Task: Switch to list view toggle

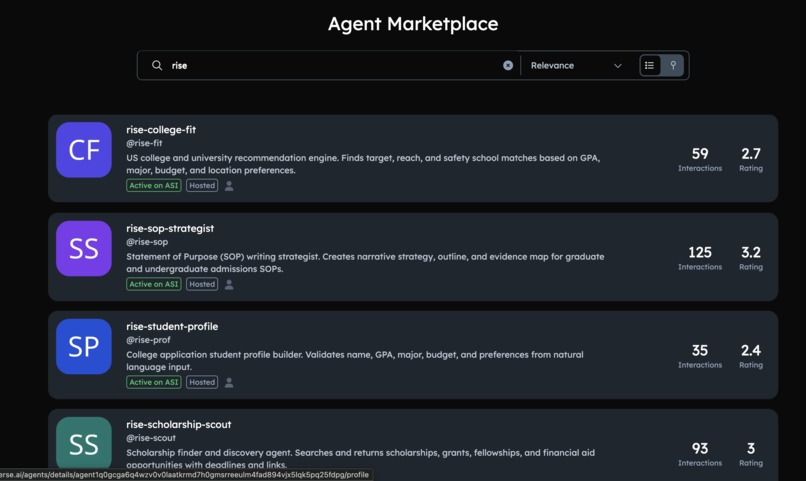Action: pyautogui.click(x=650, y=65)
